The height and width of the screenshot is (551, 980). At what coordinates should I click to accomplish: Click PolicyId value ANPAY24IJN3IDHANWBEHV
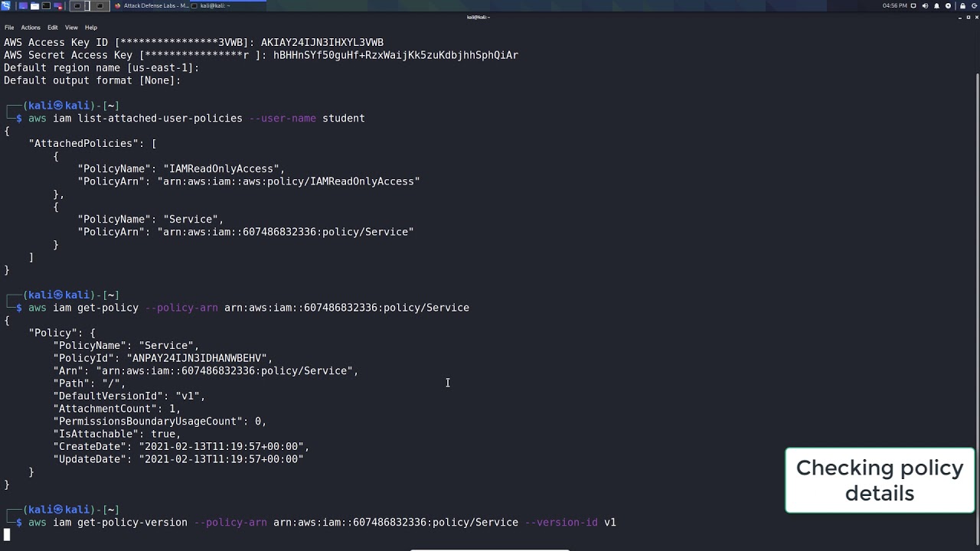197,358
